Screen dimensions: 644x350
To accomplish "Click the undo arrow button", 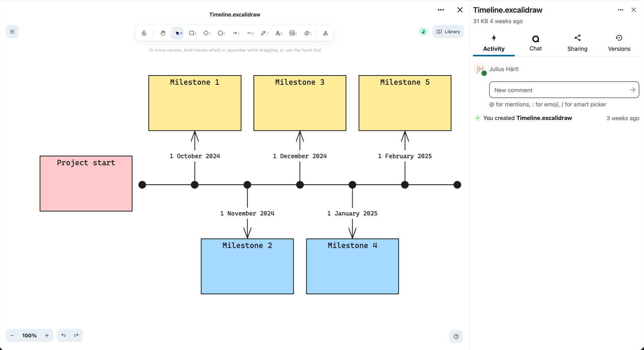I will pyautogui.click(x=64, y=335).
